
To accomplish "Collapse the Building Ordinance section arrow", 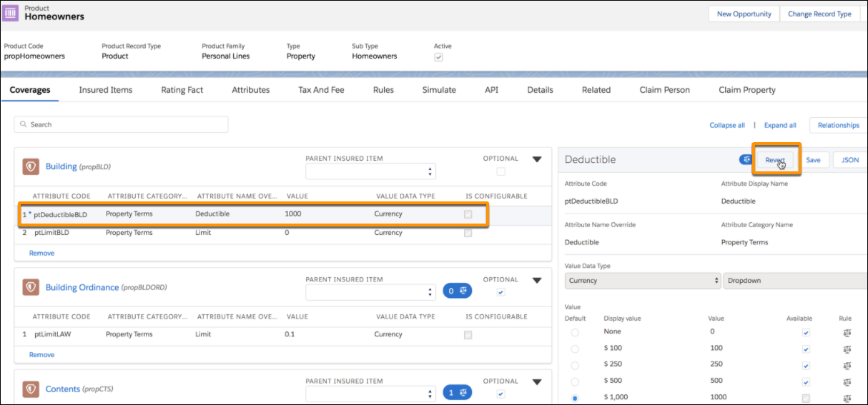I will tap(537, 281).
